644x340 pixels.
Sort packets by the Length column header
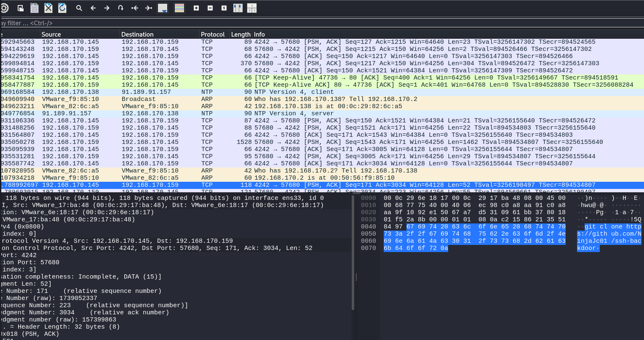[x=240, y=35]
